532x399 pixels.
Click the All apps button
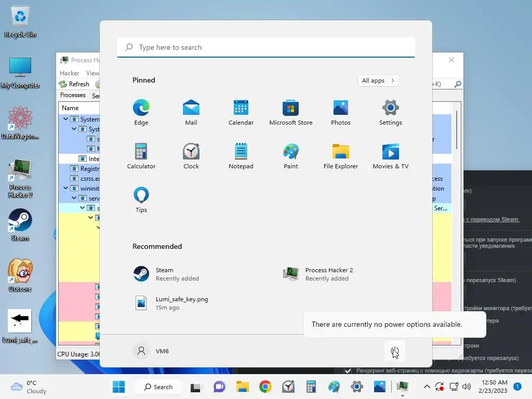[378, 81]
